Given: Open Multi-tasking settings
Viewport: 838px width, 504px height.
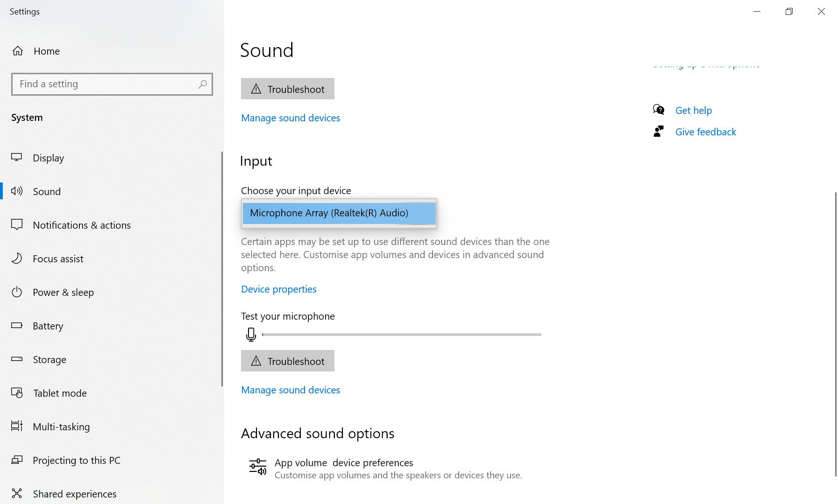Looking at the screenshot, I should 61,427.
